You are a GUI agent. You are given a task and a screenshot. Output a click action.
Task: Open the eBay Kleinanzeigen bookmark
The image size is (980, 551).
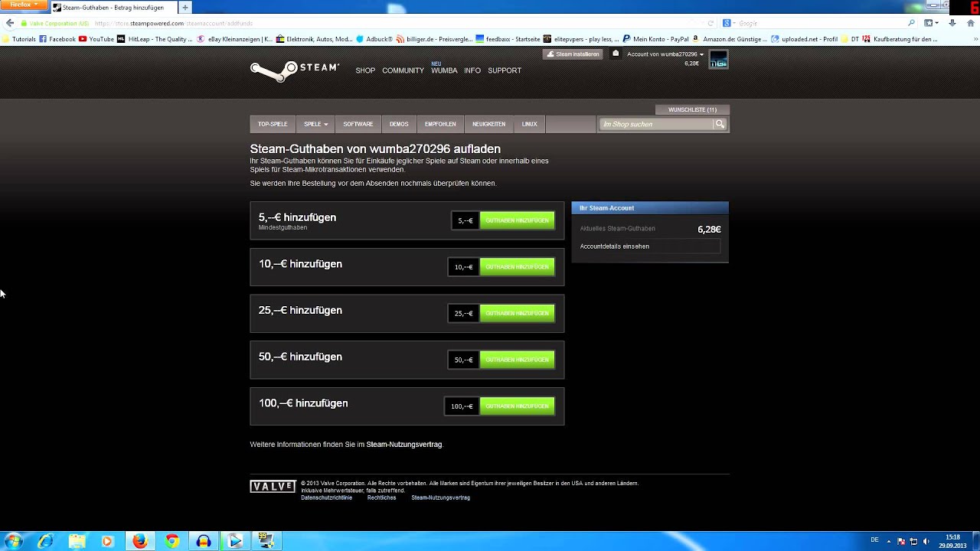click(x=234, y=39)
